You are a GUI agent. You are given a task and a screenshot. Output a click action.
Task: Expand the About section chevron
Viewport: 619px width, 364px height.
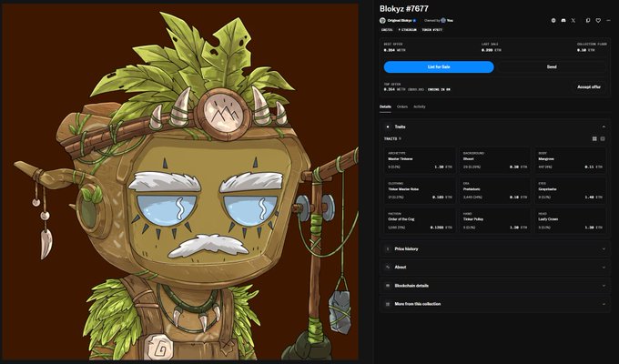pos(604,268)
